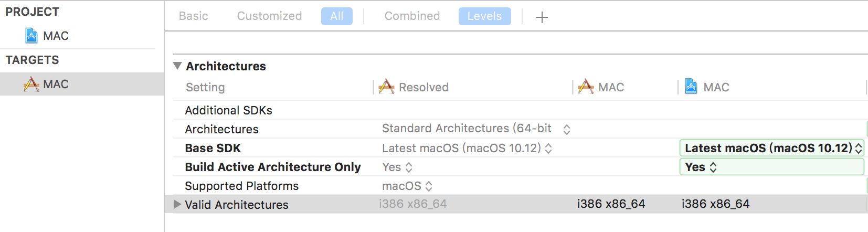Viewport: 868px width, 232px height.
Task: Select the Additional SDKs setting row
Action: (x=229, y=110)
